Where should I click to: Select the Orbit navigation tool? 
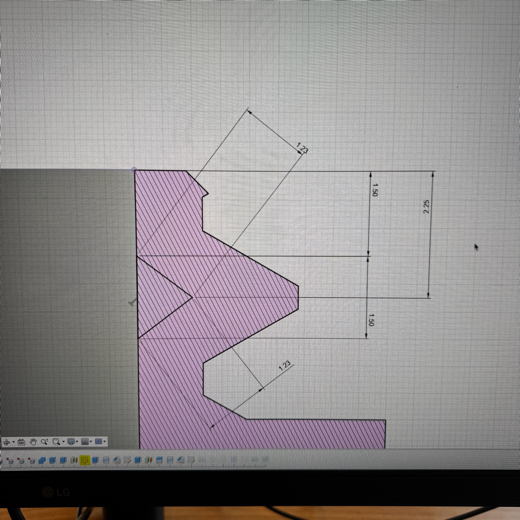[x=7, y=442]
